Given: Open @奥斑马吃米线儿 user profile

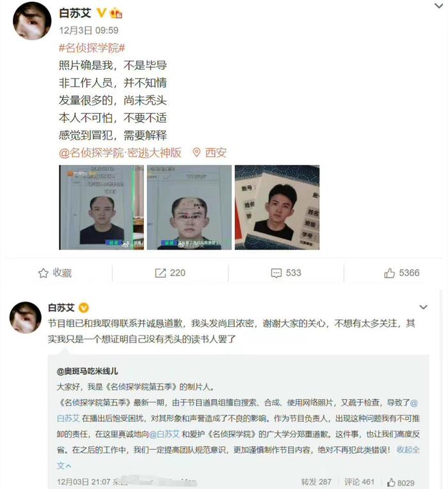Looking at the screenshot, I should click(x=87, y=371).
